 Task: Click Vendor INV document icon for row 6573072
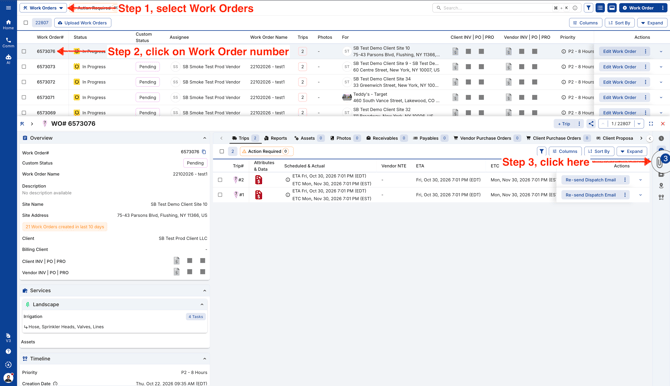pos(508,82)
